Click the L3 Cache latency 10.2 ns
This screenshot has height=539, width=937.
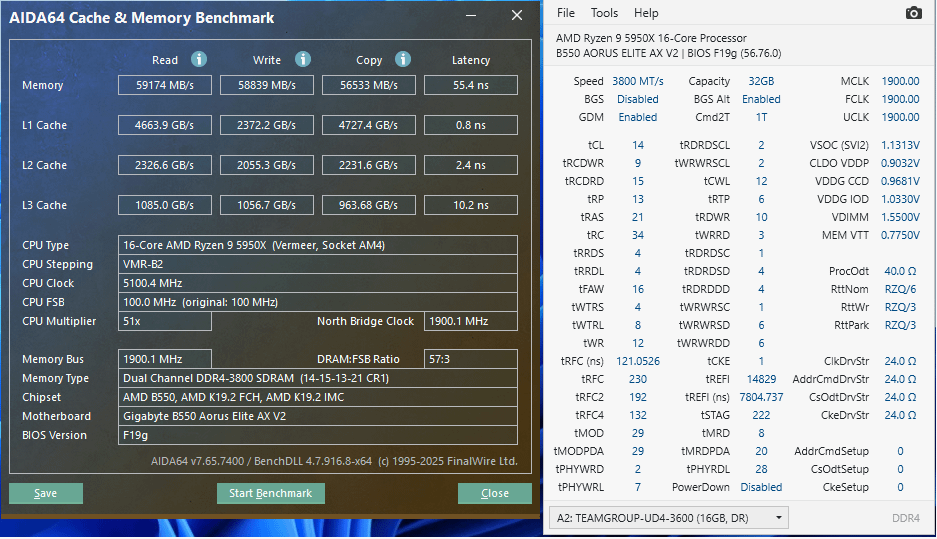pos(471,205)
